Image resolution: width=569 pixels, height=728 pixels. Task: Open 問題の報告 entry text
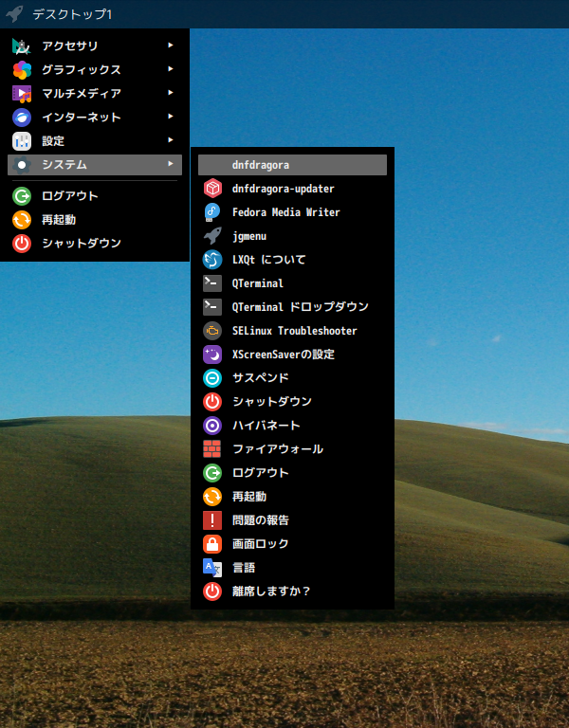coord(261,520)
